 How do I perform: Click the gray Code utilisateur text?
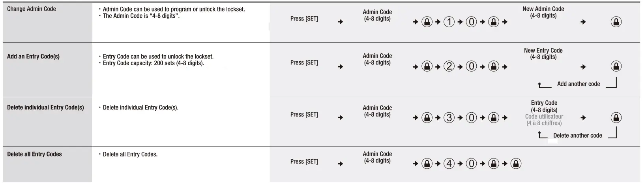544,117
